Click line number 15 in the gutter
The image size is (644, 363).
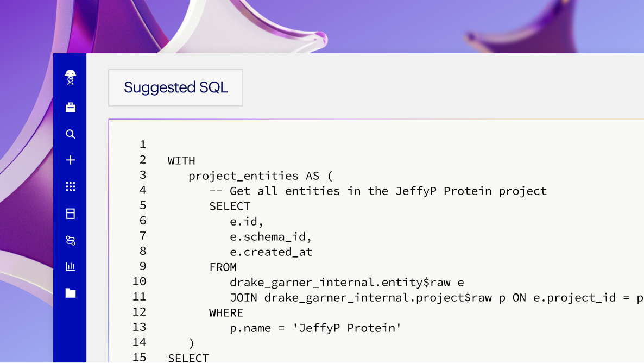pos(140,358)
